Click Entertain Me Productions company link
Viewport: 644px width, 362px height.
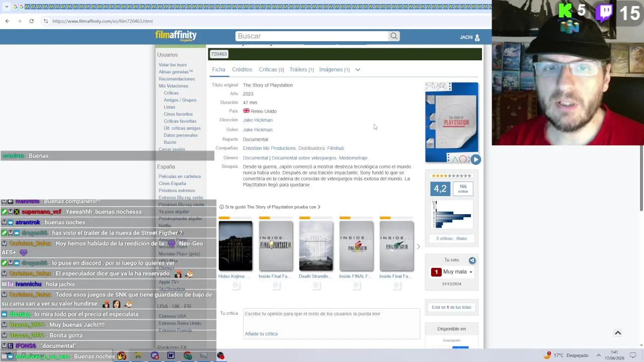point(269,148)
